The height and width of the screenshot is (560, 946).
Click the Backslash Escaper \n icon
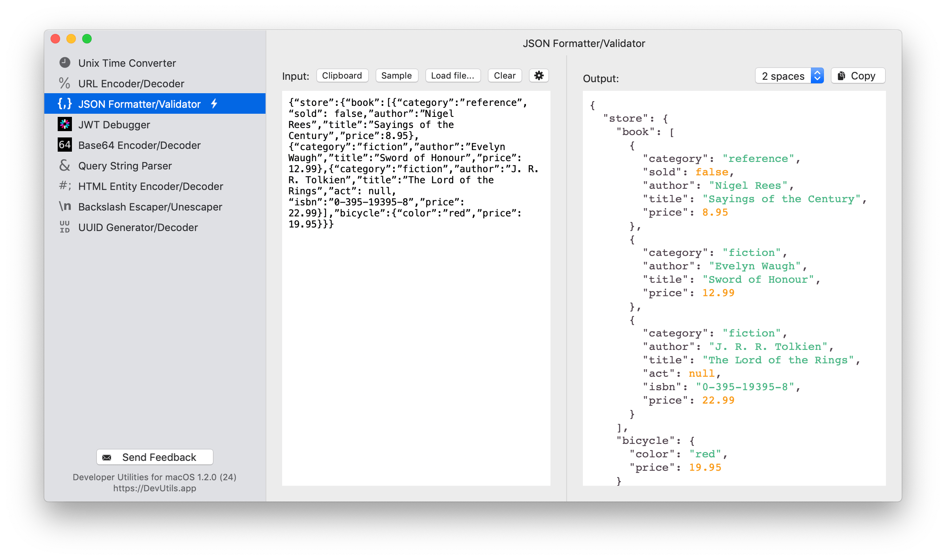pyautogui.click(x=65, y=207)
